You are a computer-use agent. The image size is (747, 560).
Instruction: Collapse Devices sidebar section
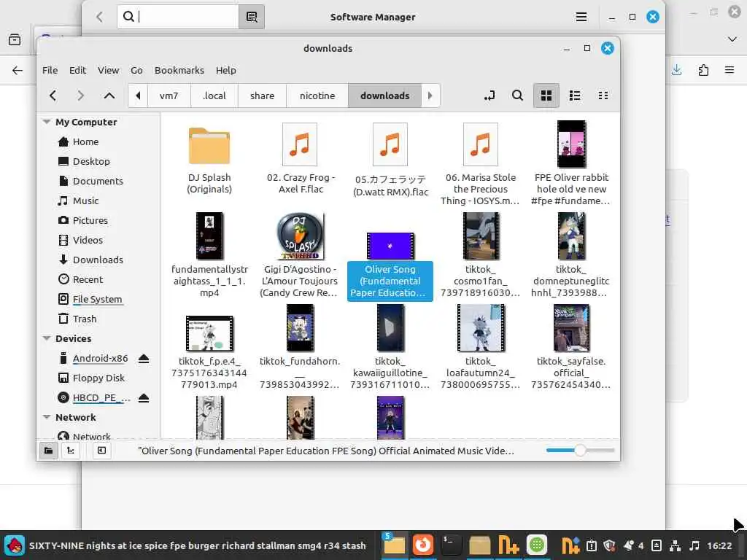47,338
